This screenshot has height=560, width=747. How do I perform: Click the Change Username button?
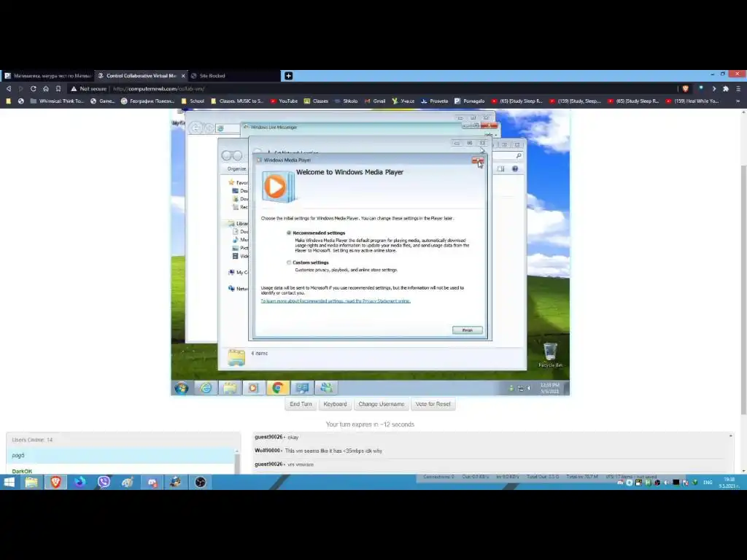381,404
